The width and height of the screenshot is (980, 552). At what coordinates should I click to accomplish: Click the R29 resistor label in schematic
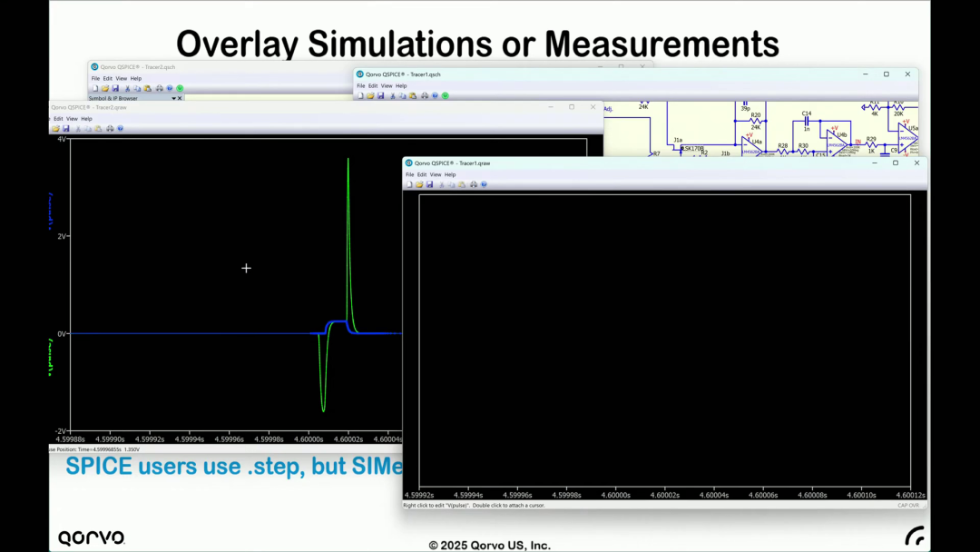(871, 140)
